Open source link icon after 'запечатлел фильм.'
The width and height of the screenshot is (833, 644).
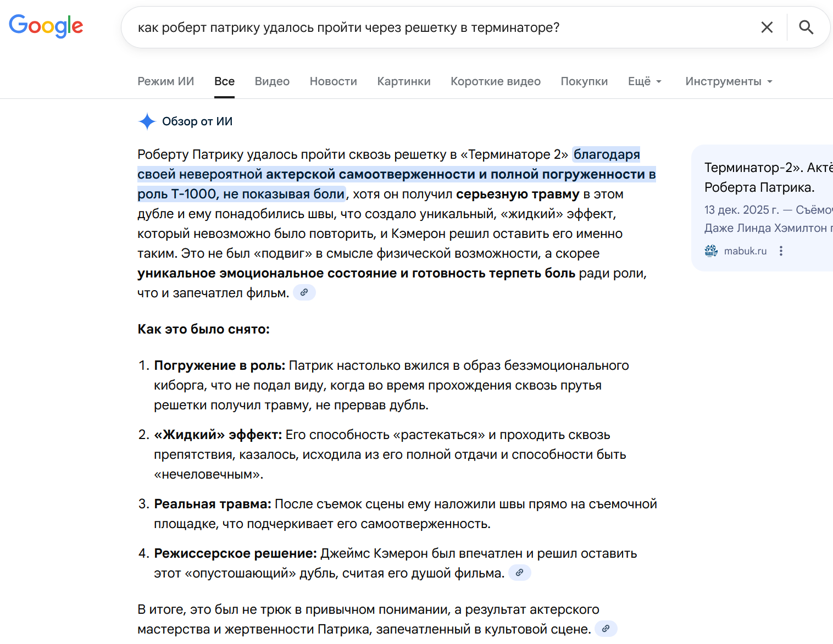pos(304,292)
